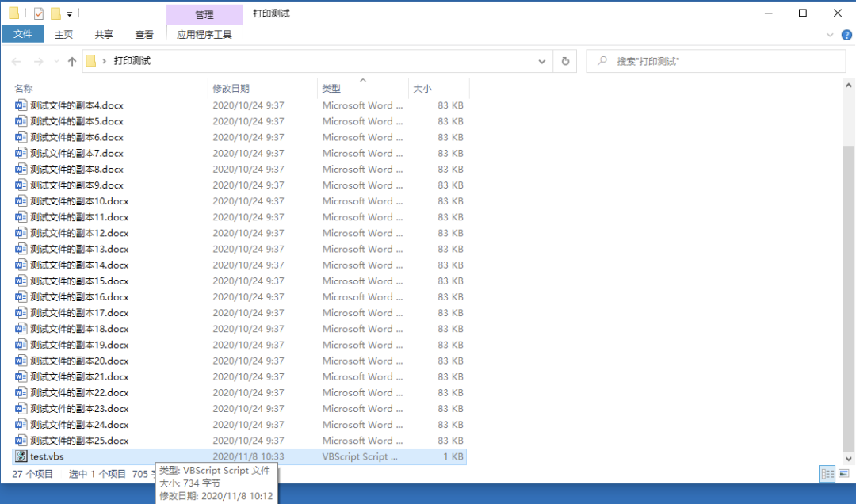Click the 2020/11/8 10:33 date of test.vbs
Screen dimensions: 856x504
tap(248, 456)
